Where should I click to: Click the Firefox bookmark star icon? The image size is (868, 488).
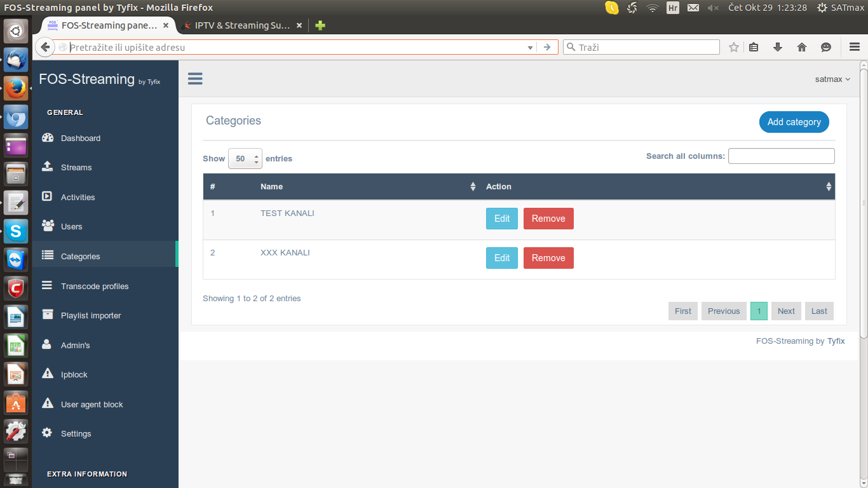tap(734, 47)
